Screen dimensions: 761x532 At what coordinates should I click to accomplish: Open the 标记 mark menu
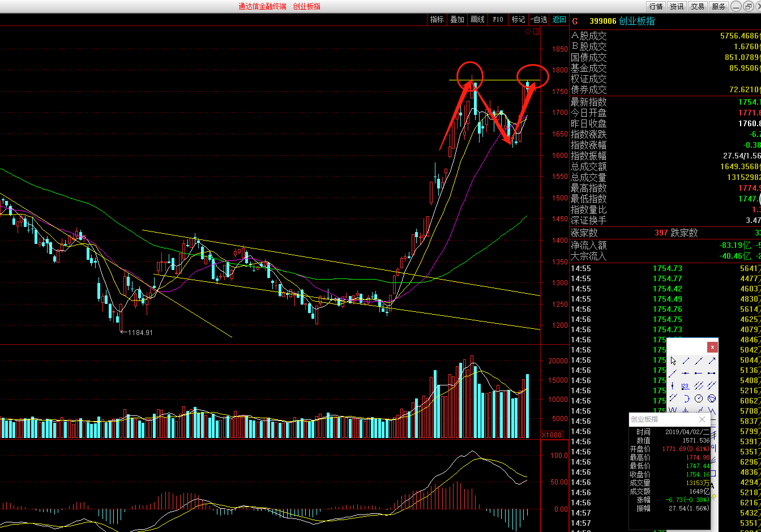(x=518, y=19)
